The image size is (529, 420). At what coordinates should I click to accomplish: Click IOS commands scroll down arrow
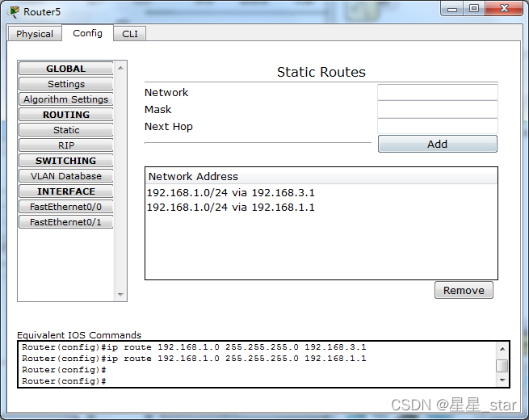tap(502, 380)
